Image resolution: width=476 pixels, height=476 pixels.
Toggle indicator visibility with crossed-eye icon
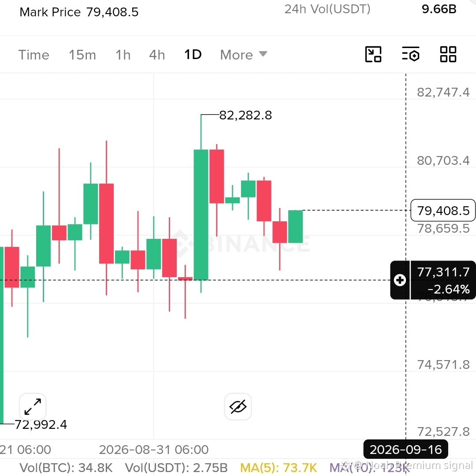click(x=238, y=406)
